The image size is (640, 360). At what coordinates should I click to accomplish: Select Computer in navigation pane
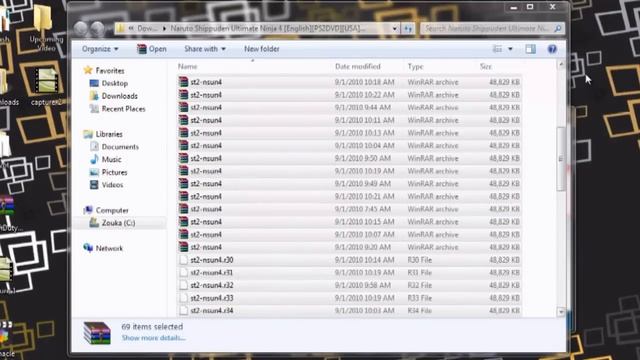[x=112, y=210]
